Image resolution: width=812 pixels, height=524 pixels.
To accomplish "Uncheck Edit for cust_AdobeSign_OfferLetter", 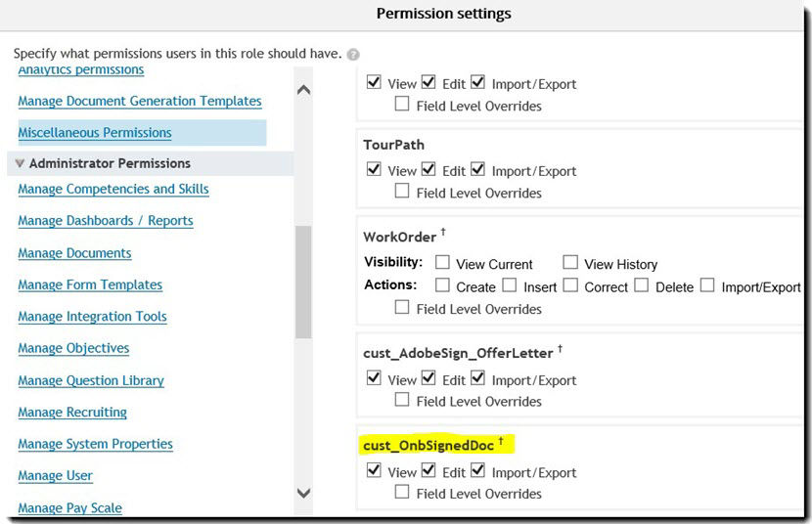I will [x=429, y=378].
